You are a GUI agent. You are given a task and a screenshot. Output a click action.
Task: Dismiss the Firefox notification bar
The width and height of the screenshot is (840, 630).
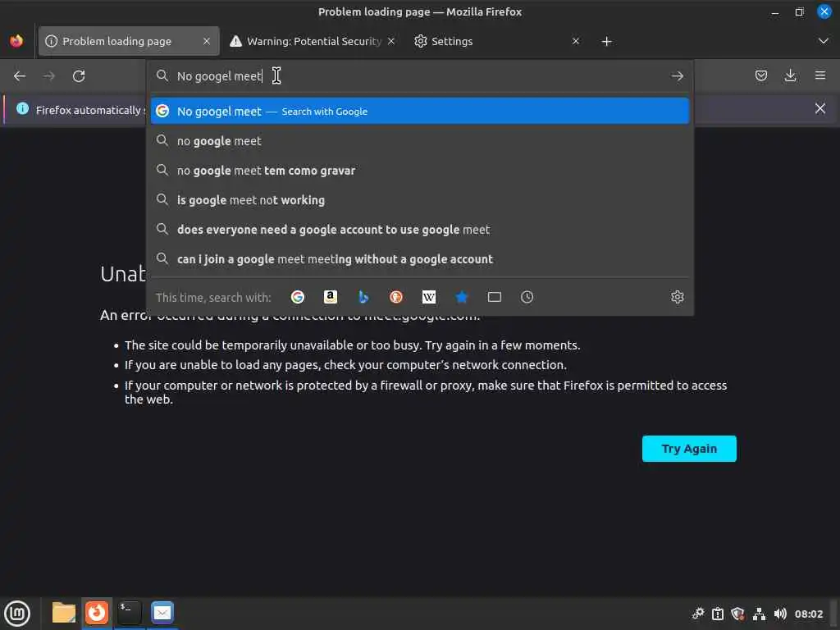click(x=819, y=109)
